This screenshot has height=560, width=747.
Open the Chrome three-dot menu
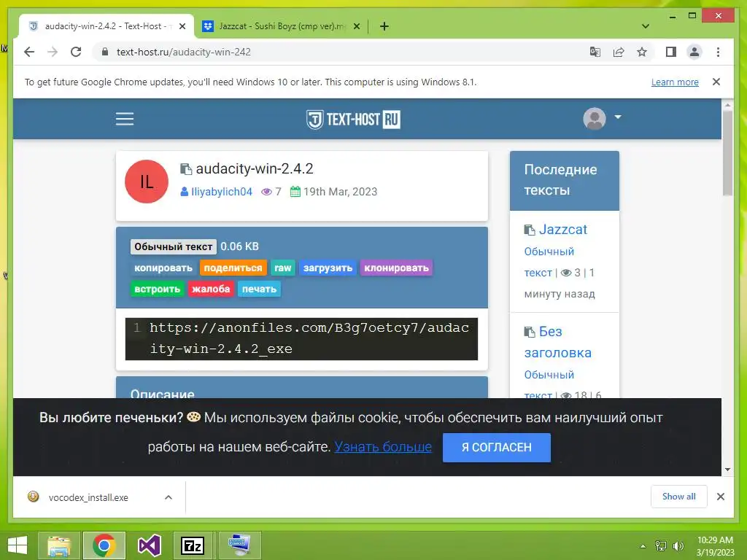718,52
